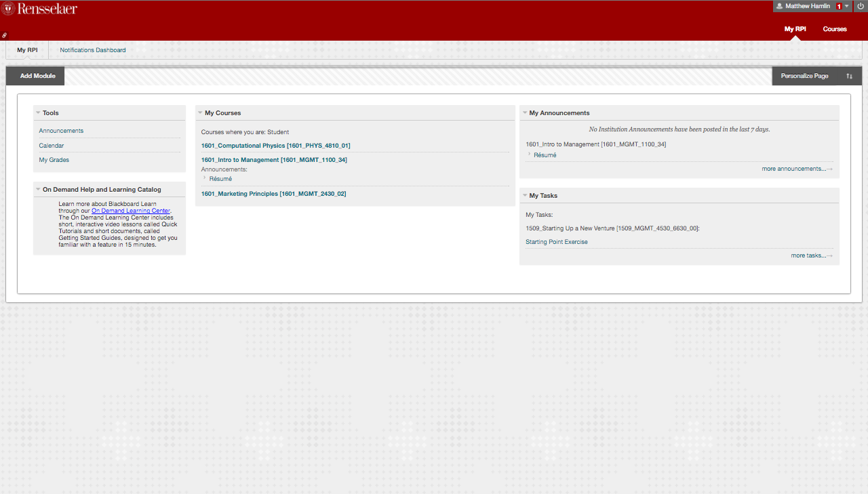Click the My Announcements module title
The height and width of the screenshot is (494, 868).
tap(559, 113)
